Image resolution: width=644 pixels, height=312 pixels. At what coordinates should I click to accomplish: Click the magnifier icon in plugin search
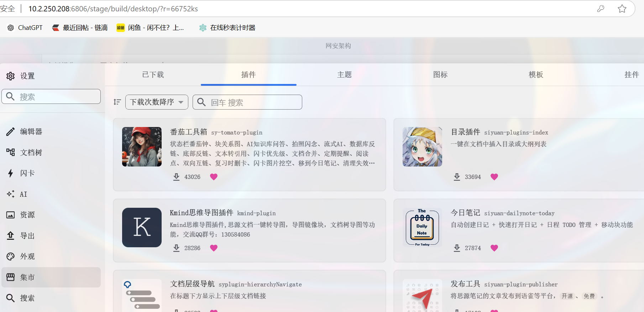[201, 102]
